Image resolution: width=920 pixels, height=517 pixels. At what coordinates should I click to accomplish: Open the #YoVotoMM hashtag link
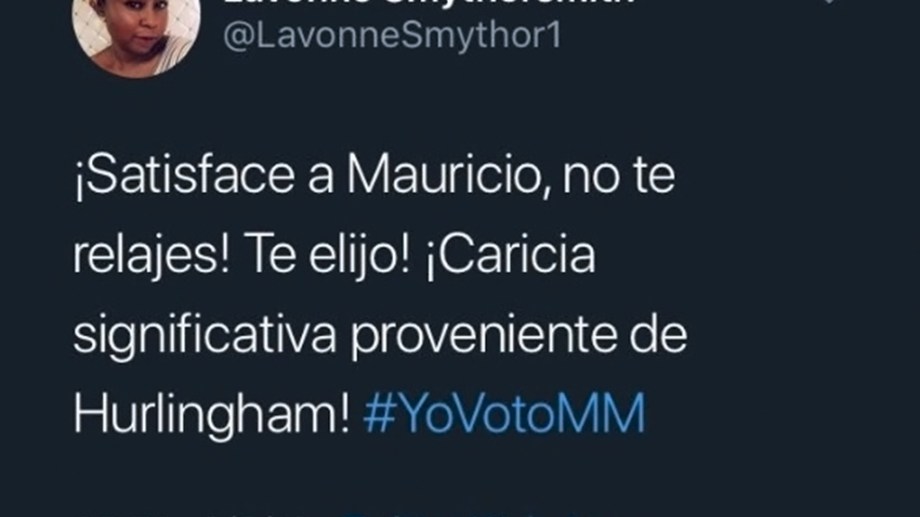pyautogui.click(x=504, y=414)
